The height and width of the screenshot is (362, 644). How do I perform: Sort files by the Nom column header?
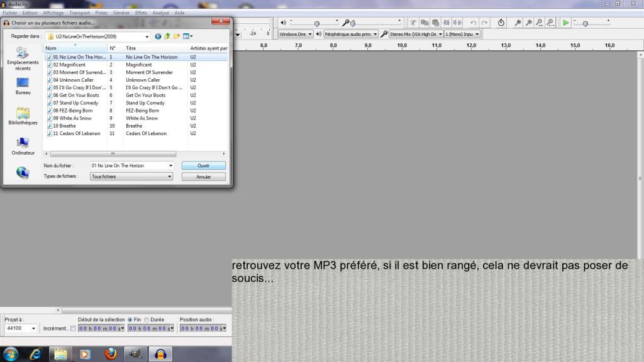(x=75, y=48)
